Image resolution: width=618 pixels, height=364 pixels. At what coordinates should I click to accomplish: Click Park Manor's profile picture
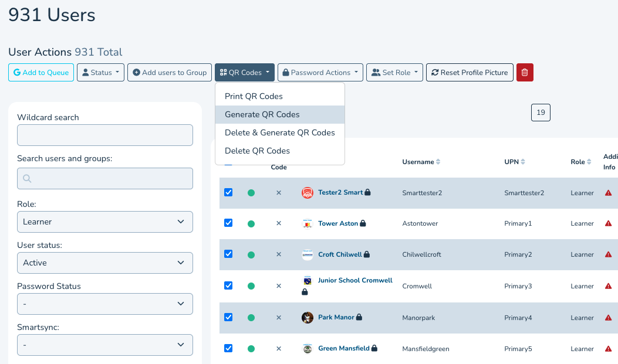[x=308, y=318]
